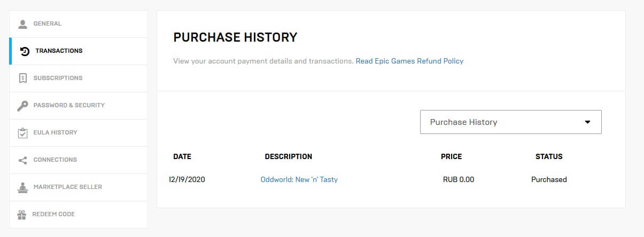
Task: Switch to EULA History page
Action: pos(55,132)
